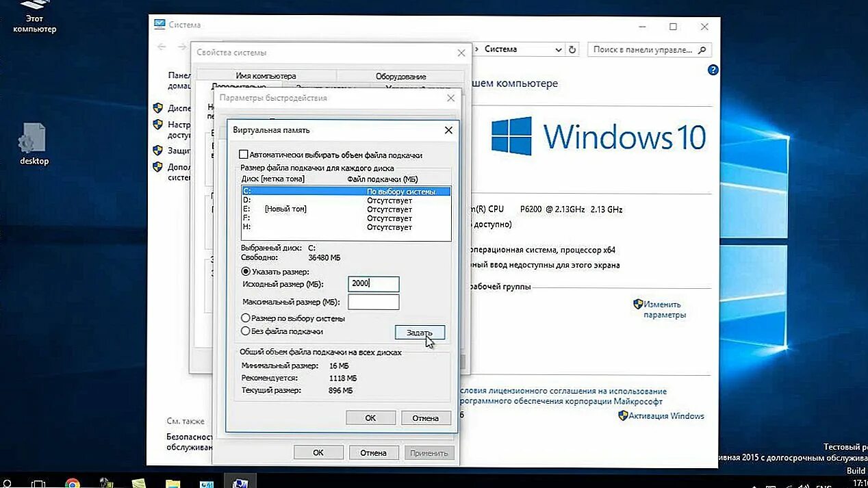The height and width of the screenshot is (488, 868).
Task: Select drive C: row in paging list
Action: click(346, 192)
